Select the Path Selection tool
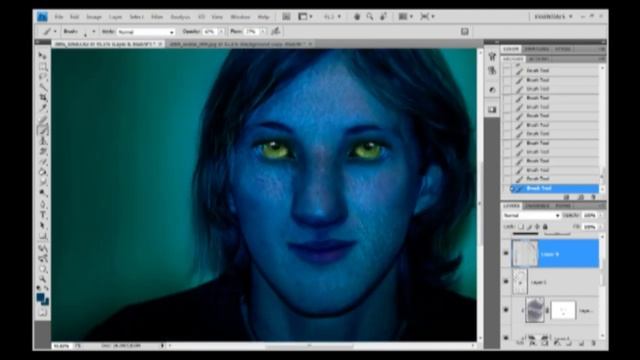 point(42,226)
